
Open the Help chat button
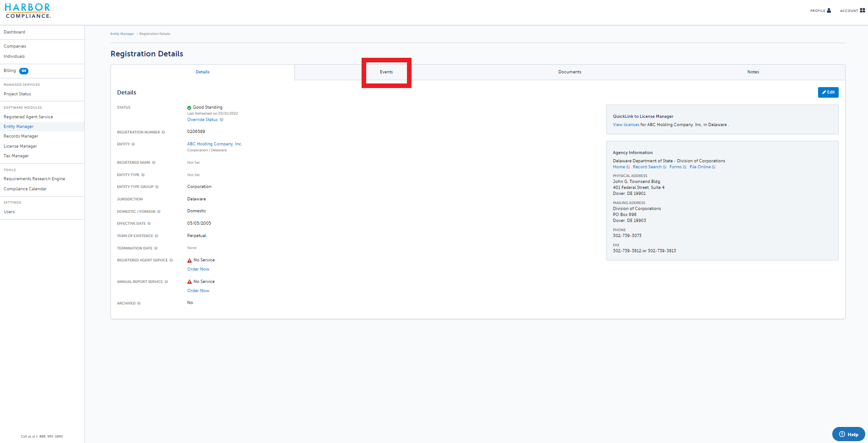(x=849, y=434)
